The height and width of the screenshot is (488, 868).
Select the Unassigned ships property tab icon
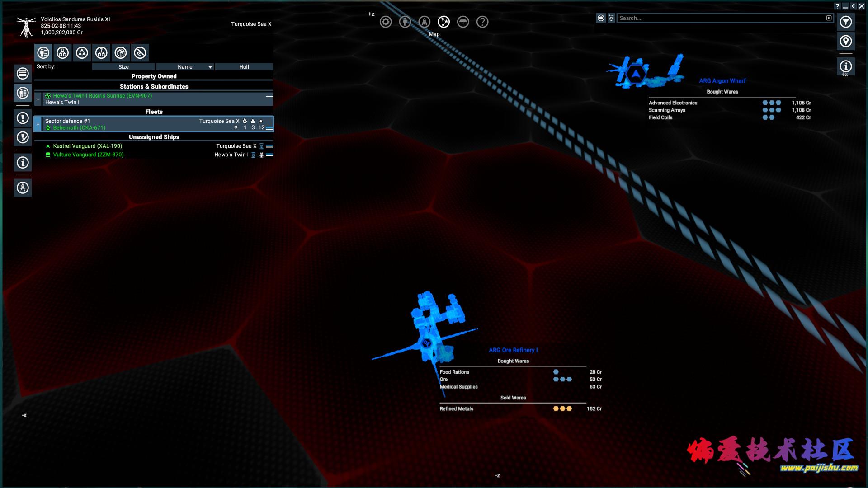pyautogui.click(x=101, y=53)
